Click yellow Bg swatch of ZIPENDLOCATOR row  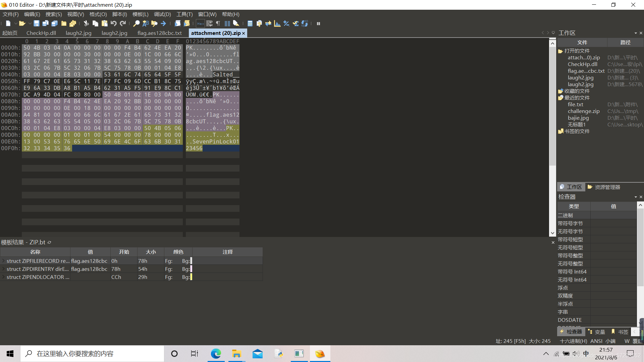(191, 277)
